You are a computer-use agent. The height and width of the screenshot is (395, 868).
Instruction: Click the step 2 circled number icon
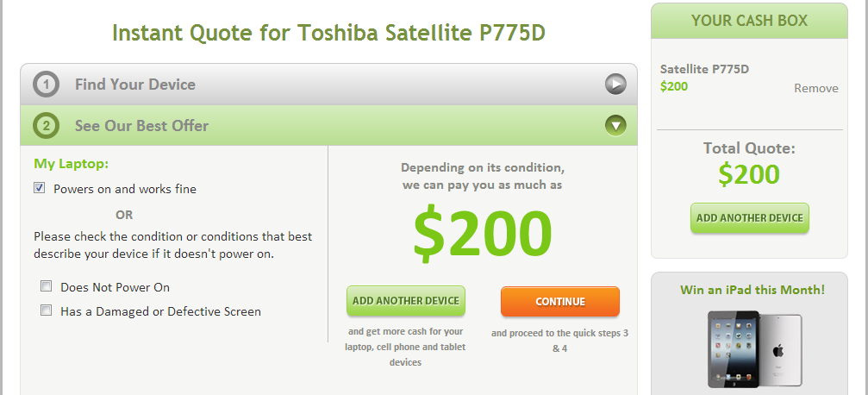[46, 126]
